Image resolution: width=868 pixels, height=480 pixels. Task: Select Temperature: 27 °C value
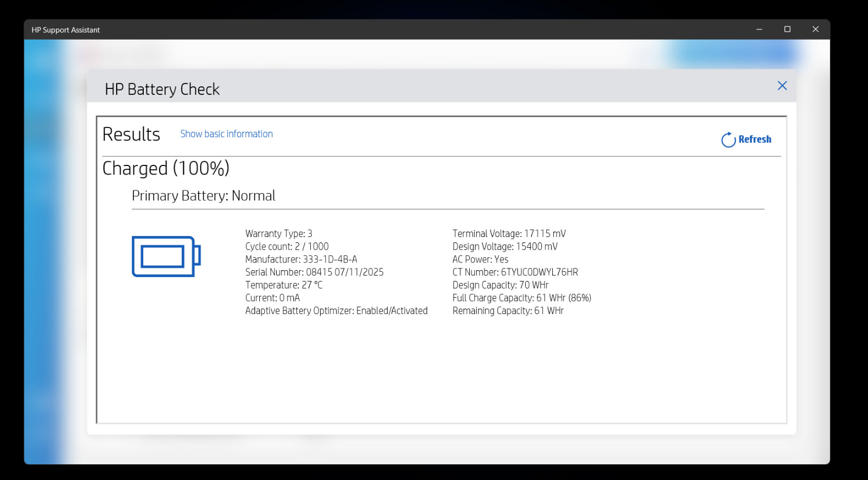(284, 285)
